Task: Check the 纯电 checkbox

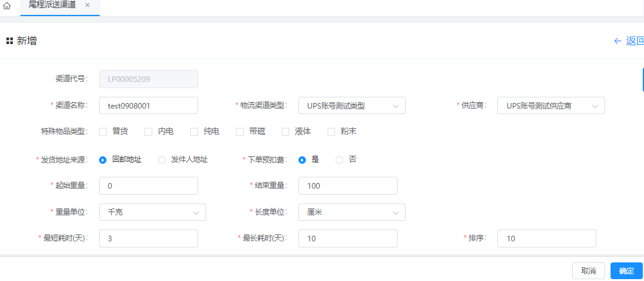Action: click(x=194, y=132)
